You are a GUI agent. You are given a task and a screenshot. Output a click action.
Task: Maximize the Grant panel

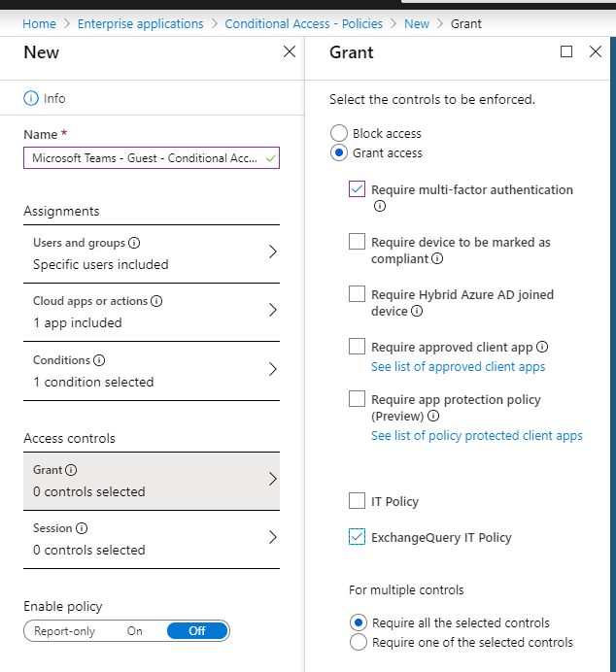click(x=566, y=51)
